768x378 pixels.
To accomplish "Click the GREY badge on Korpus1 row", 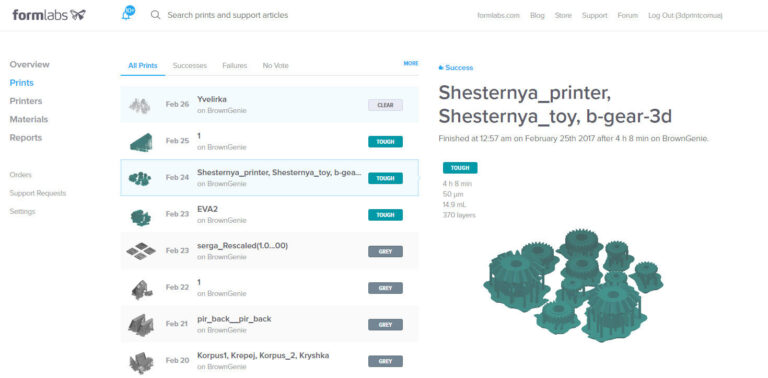I will coord(385,361).
